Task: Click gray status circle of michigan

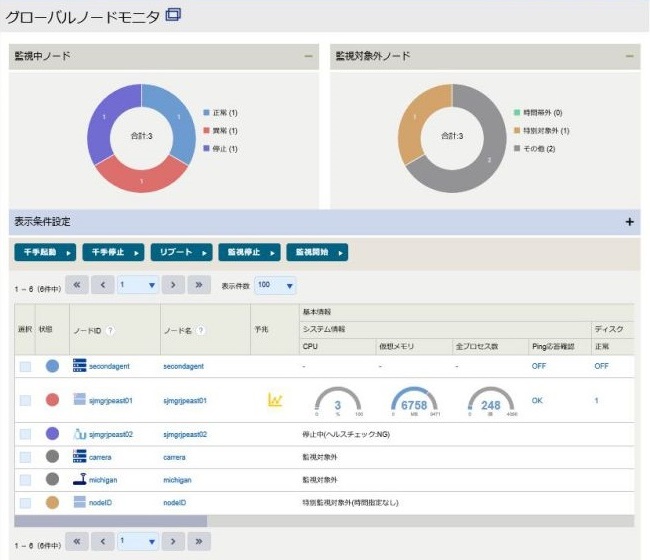Action: pos(52,479)
